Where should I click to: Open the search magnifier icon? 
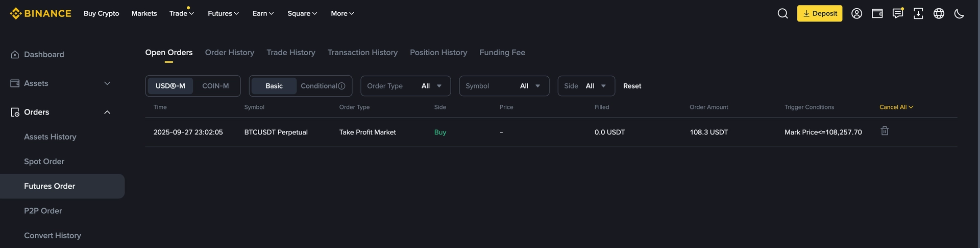point(782,13)
